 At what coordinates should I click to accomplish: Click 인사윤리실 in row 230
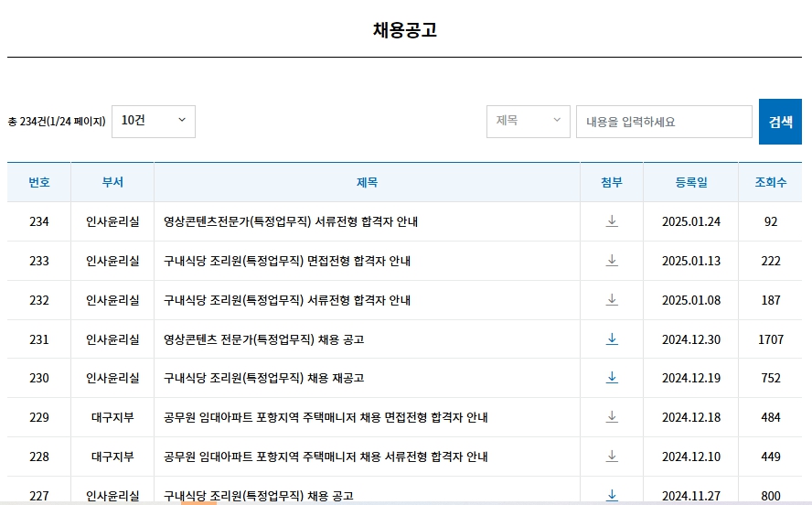click(x=112, y=378)
